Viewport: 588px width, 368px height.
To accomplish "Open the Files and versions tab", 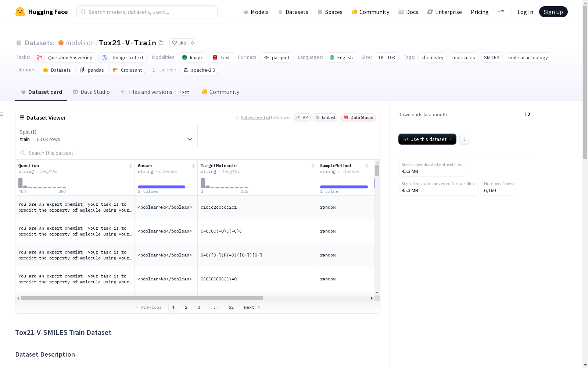I will (x=155, y=92).
